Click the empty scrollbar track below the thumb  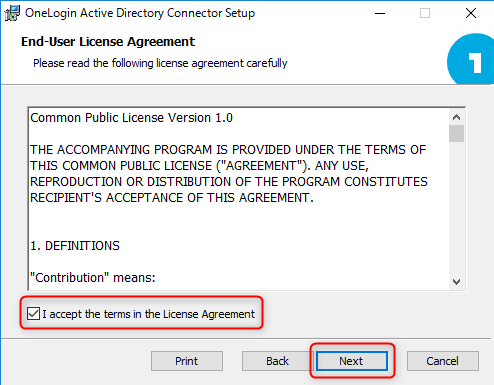click(456, 208)
